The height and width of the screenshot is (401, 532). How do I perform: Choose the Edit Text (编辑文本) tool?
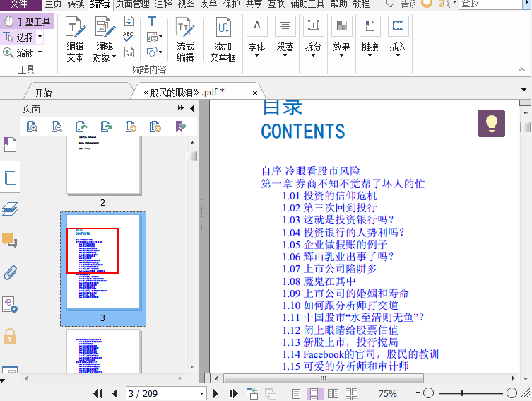point(75,40)
